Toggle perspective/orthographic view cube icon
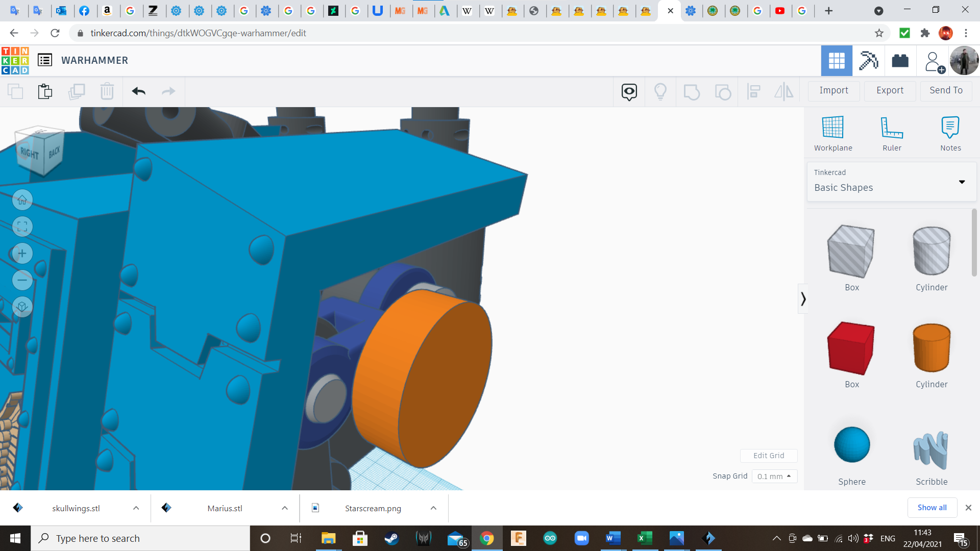 point(22,307)
